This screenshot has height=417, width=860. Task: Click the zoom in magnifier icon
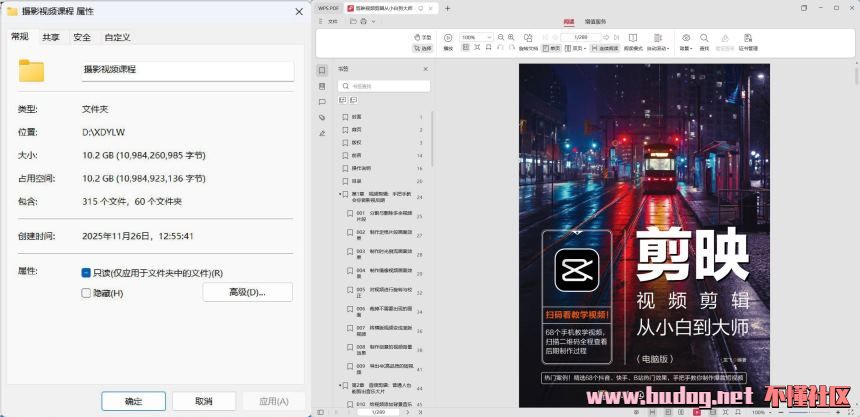511,38
